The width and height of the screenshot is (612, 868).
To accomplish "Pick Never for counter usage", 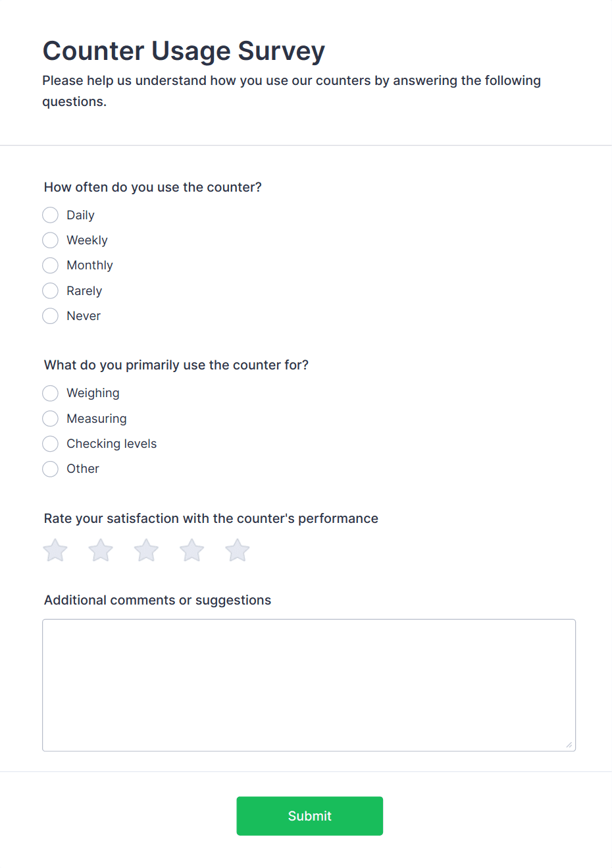I will click(x=50, y=315).
